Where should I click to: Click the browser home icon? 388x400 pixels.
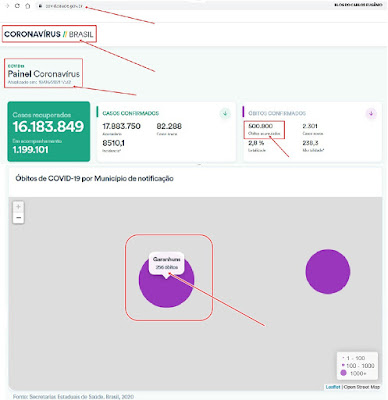coord(28,6)
